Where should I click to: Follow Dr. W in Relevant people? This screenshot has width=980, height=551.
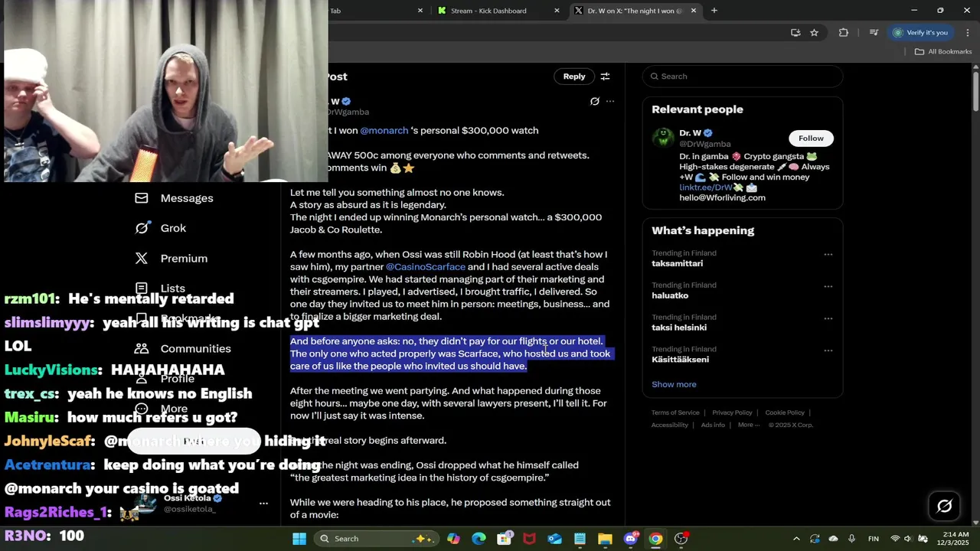811,139
